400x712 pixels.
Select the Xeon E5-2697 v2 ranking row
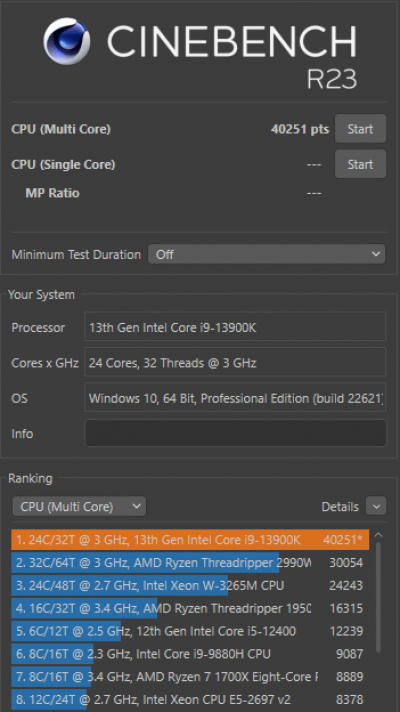190,700
